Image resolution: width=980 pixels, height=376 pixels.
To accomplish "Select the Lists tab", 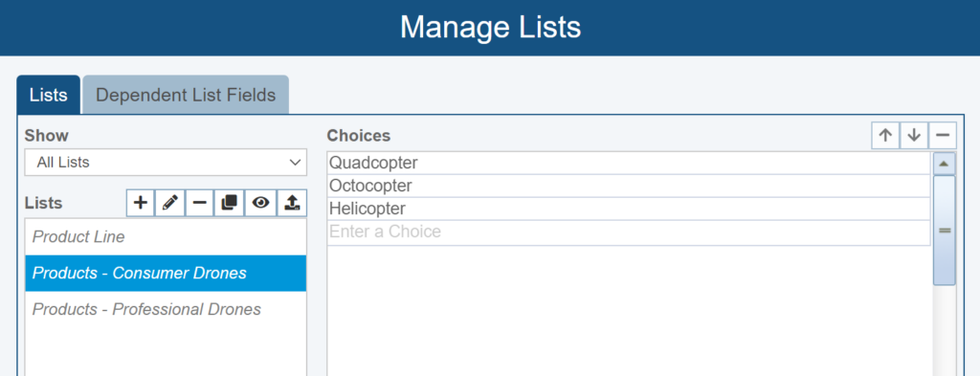I will (x=48, y=95).
